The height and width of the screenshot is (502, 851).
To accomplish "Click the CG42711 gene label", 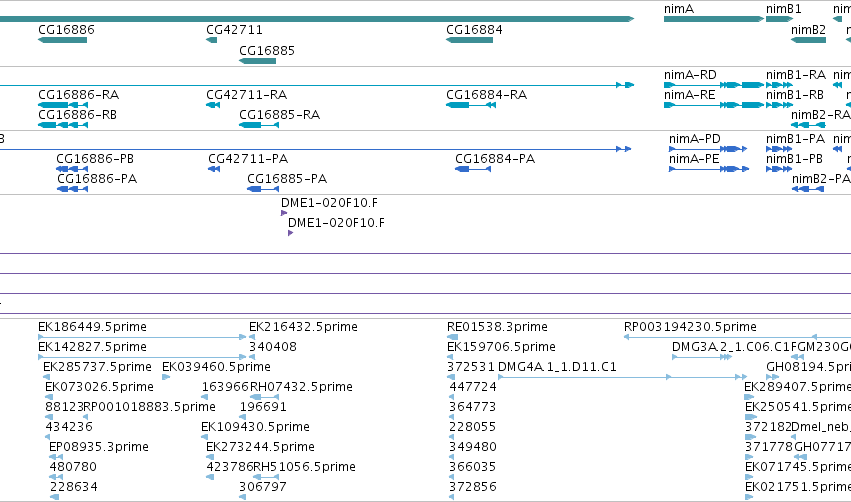I will 234,30.
